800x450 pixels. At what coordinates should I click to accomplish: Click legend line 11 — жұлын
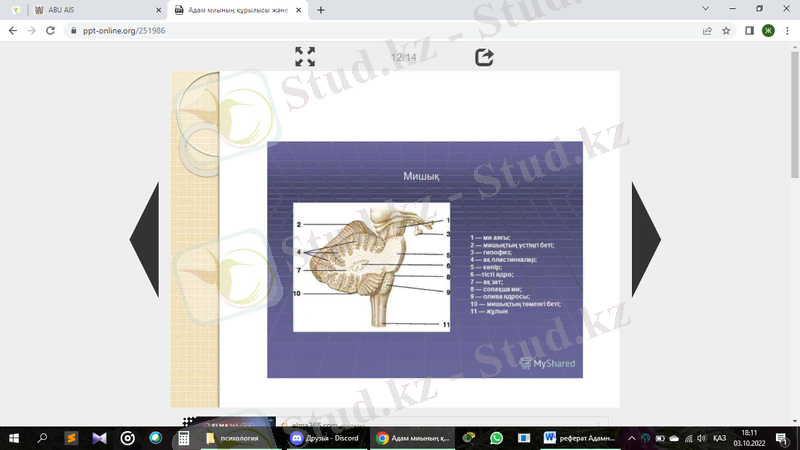tap(489, 311)
